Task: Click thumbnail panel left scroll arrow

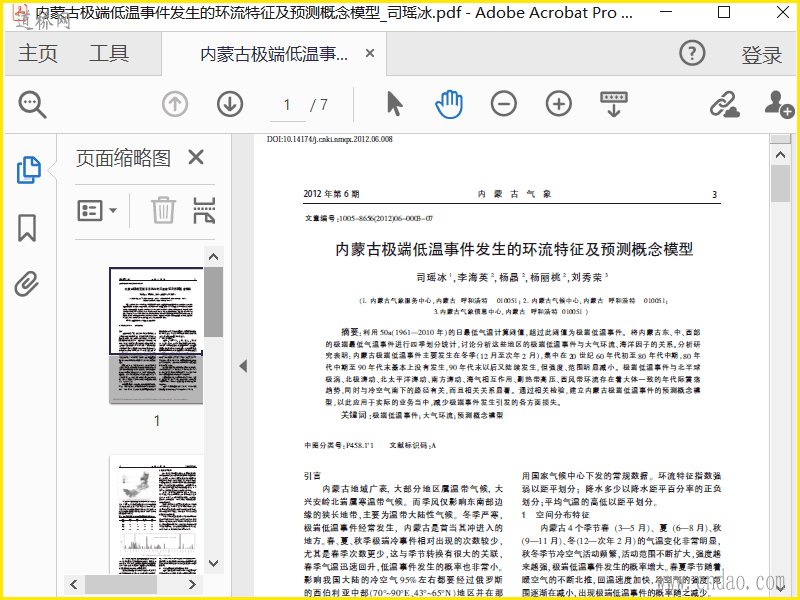Action: [74, 584]
